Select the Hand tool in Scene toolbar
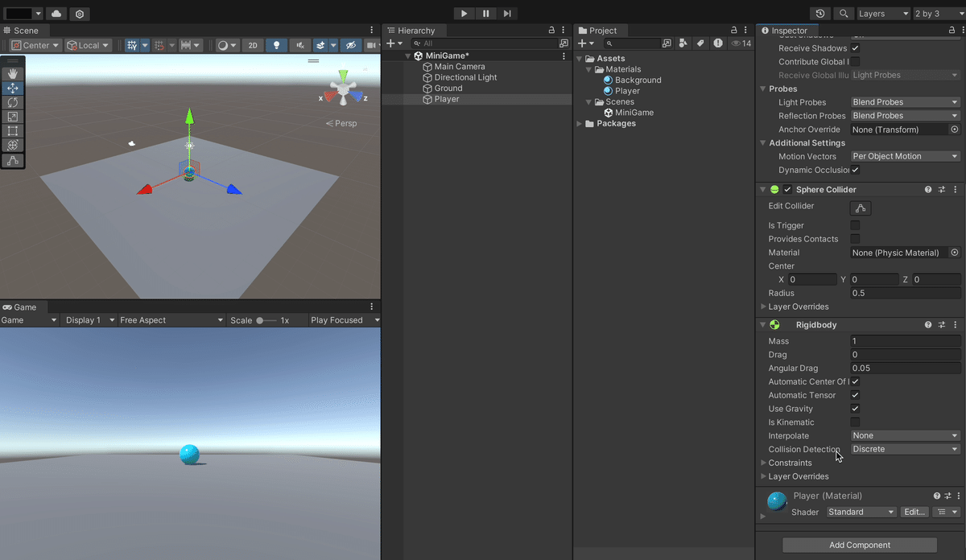Viewport: 966px width, 560px height. point(12,73)
